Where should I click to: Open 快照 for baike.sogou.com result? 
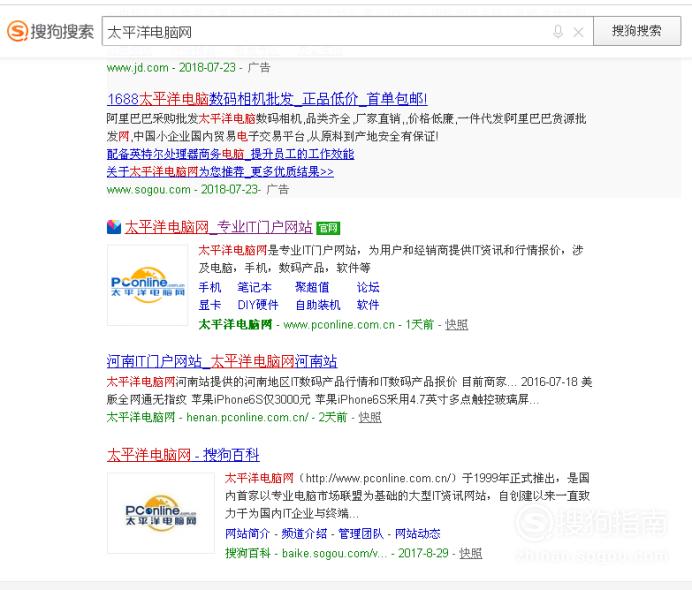[x=470, y=553]
